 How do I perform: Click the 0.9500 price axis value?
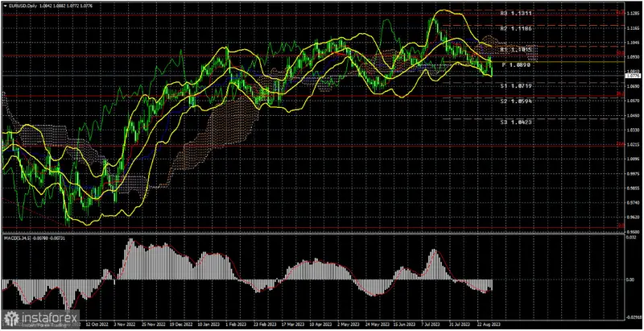(634, 231)
